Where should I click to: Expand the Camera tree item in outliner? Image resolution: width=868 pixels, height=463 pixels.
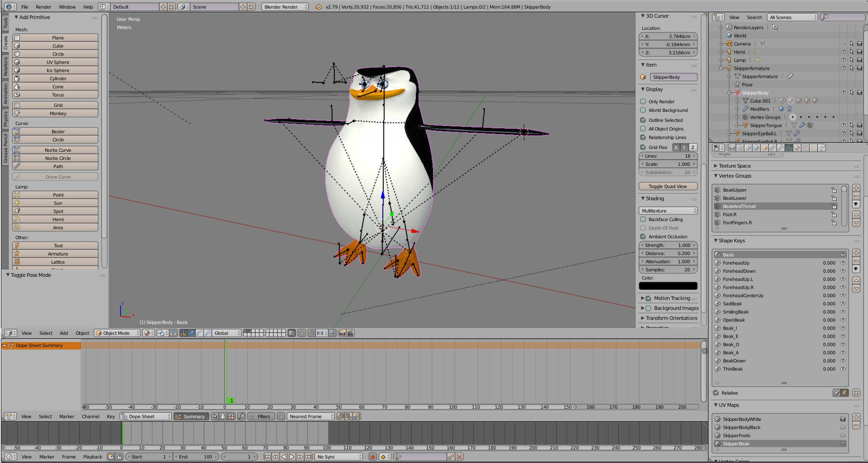721,44
